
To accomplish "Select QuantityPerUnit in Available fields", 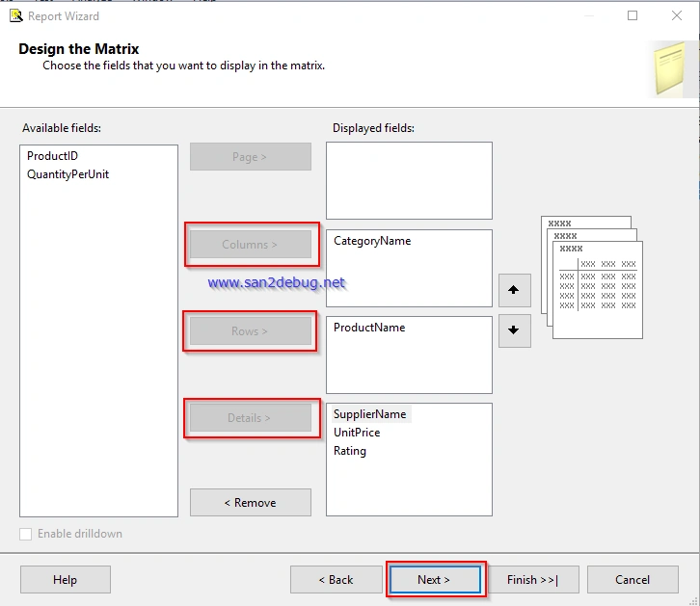I will click(x=67, y=174).
